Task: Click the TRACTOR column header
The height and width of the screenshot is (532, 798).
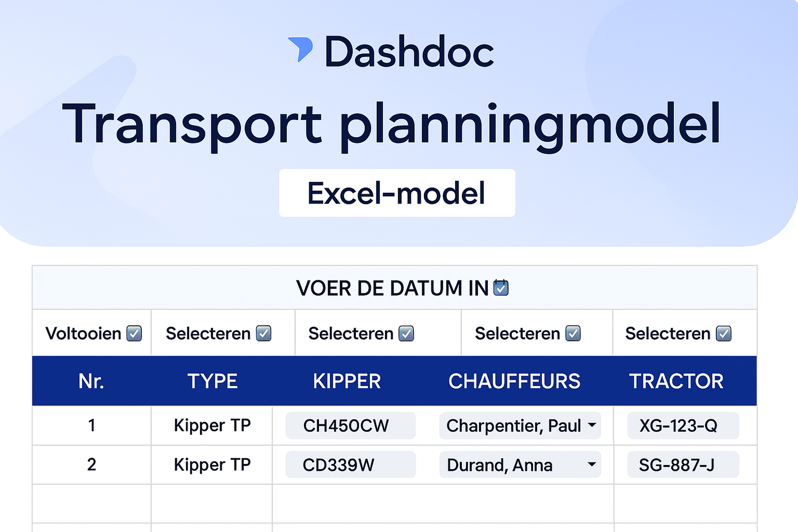Action: click(x=676, y=381)
